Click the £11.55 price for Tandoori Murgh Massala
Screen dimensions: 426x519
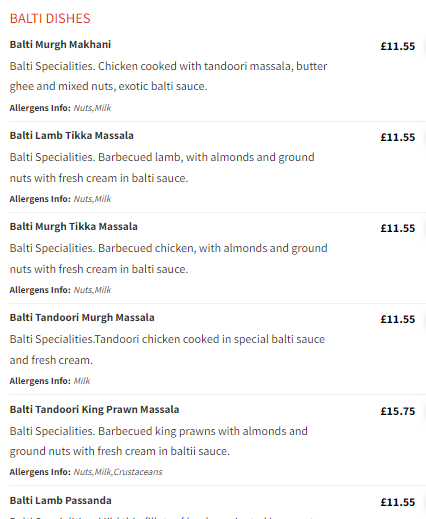398,319
